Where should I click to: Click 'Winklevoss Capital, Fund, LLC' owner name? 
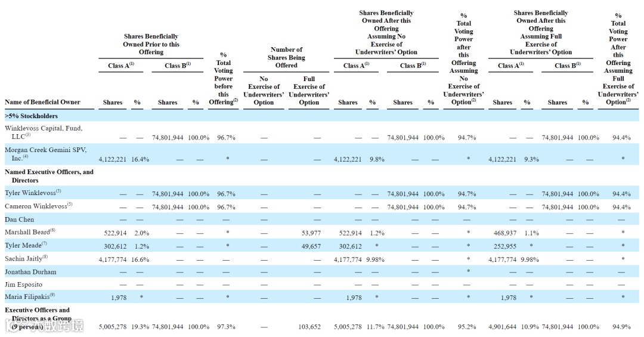coord(44,132)
